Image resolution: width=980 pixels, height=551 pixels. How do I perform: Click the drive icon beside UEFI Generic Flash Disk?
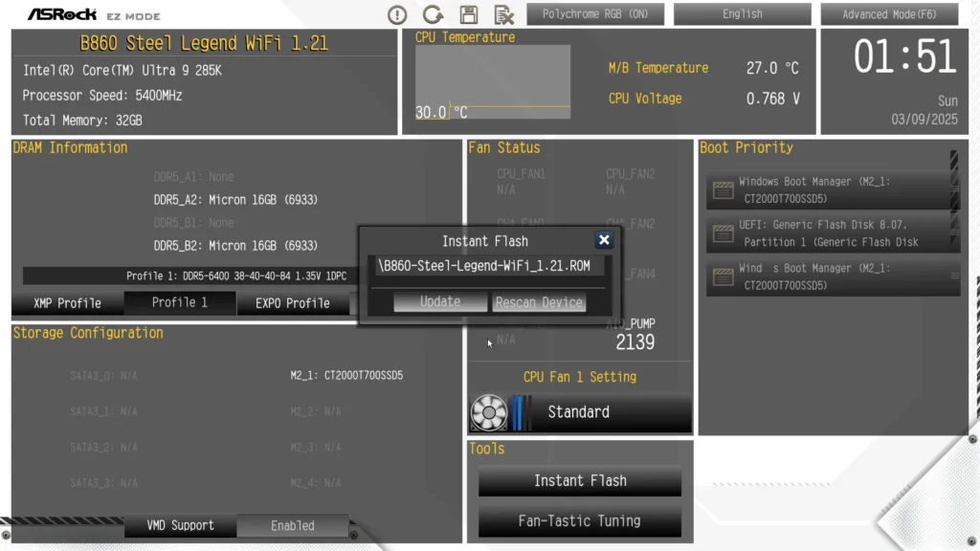point(724,233)
